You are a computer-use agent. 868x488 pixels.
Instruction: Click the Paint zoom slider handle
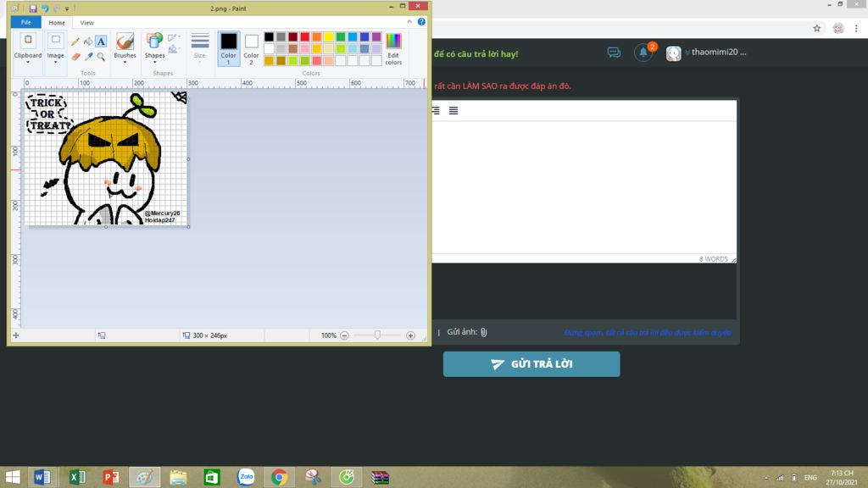tap(377, 335)
